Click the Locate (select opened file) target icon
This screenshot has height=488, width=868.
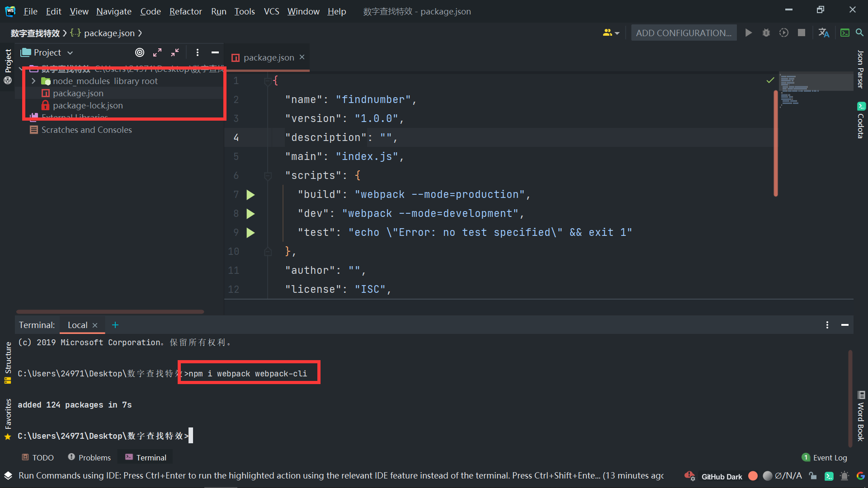point(140,52)
